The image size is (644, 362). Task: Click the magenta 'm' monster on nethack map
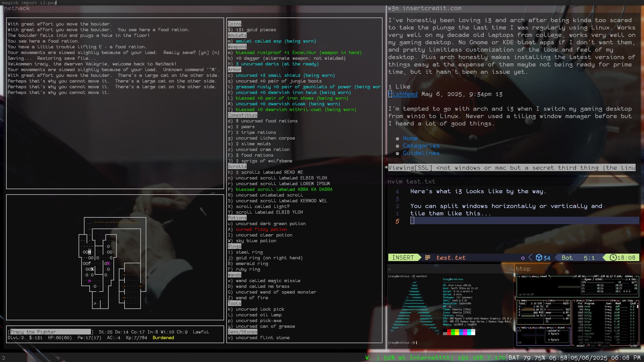(89, 280)
